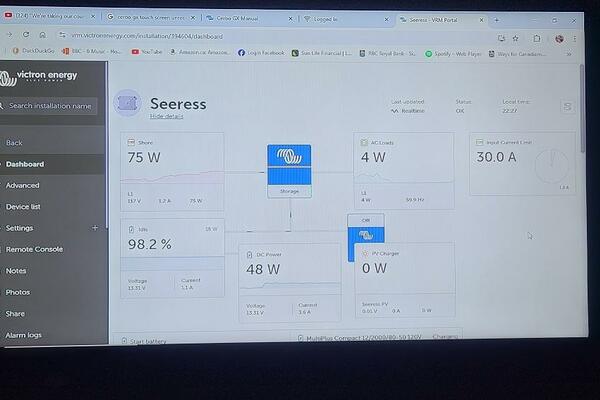Open the Advanced page in sidebar

pos(23,185)
